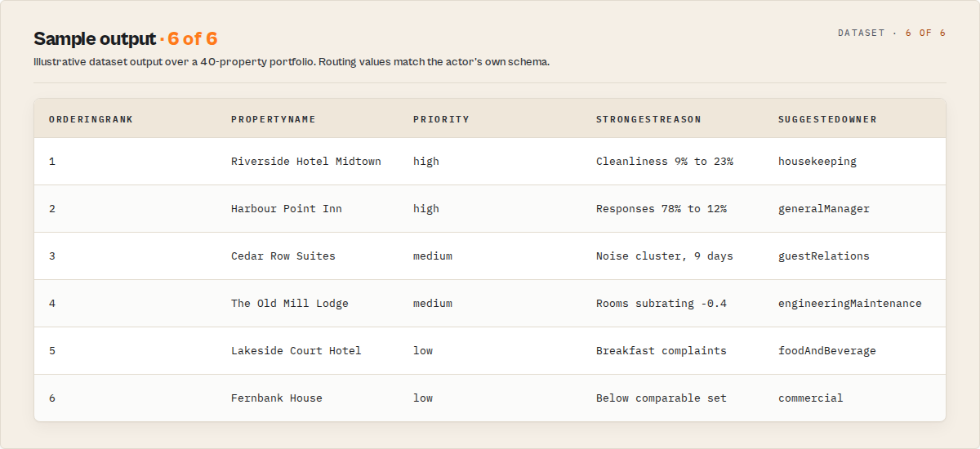980x449 pixels.
Task: Click the PRIORITY column header
Action: 441,119
